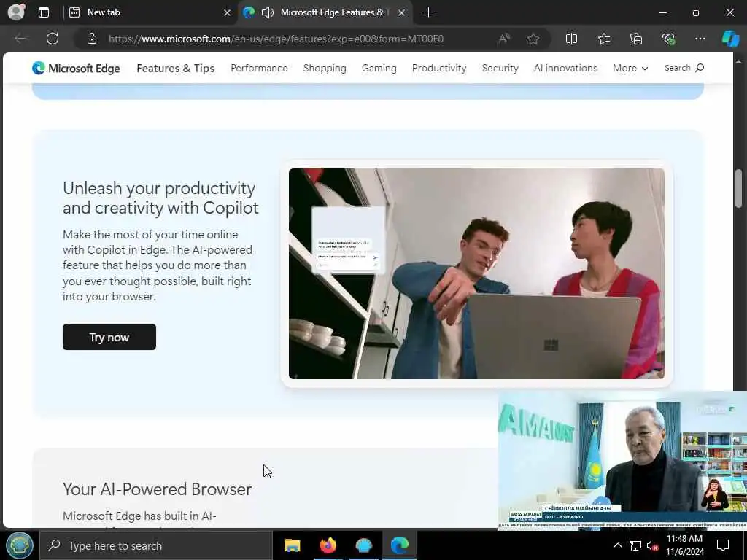The height and width of the screenshot is (560, 747).
Task: Show hidden tray icons chevron
Action: point(617,545)
